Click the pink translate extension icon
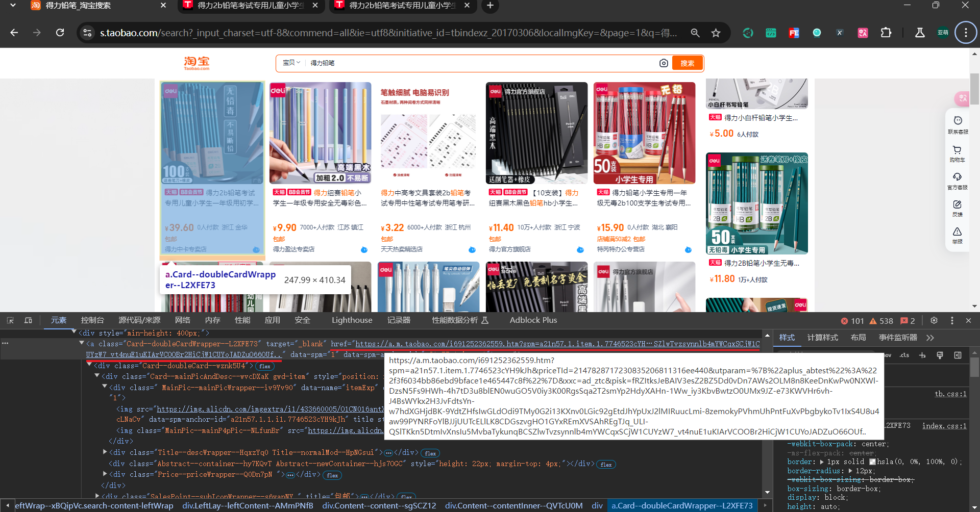 863,33
